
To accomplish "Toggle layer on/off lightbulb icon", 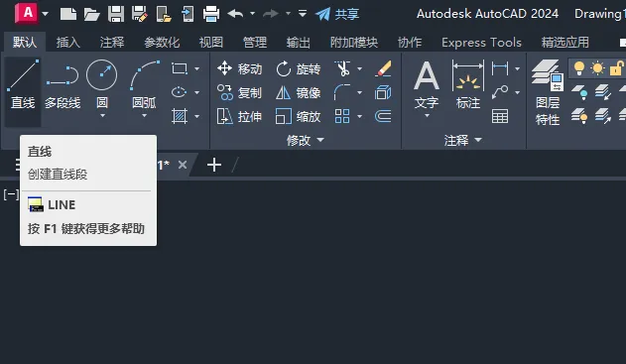I will pyautogui.click(x=579, y=68).
